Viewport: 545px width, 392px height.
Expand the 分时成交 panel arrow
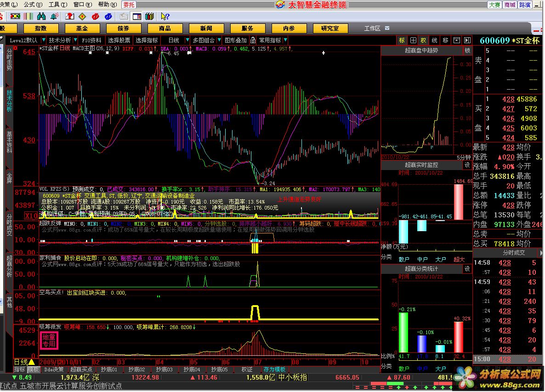pos(541,253)
